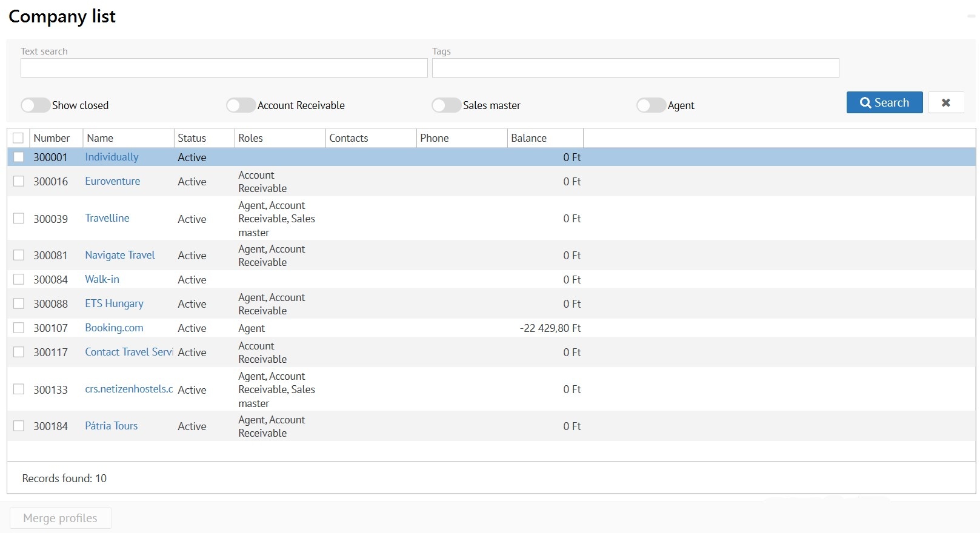Click the blue Search button
The width and height of the screenshot is (980, 533).
(884, 102)
